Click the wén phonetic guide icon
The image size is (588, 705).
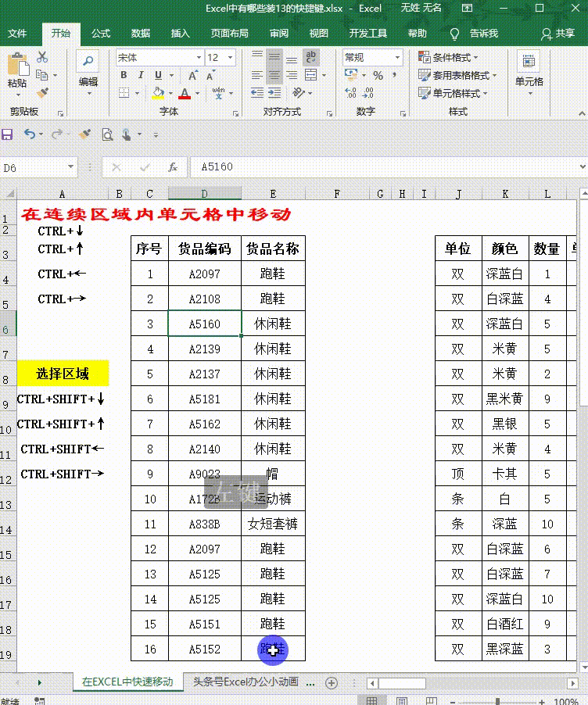point(218,93)
